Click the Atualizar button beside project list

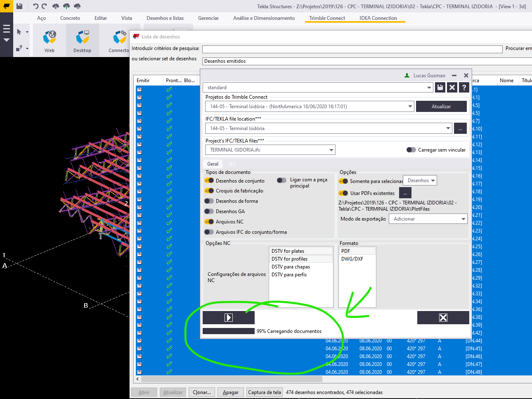441,106
